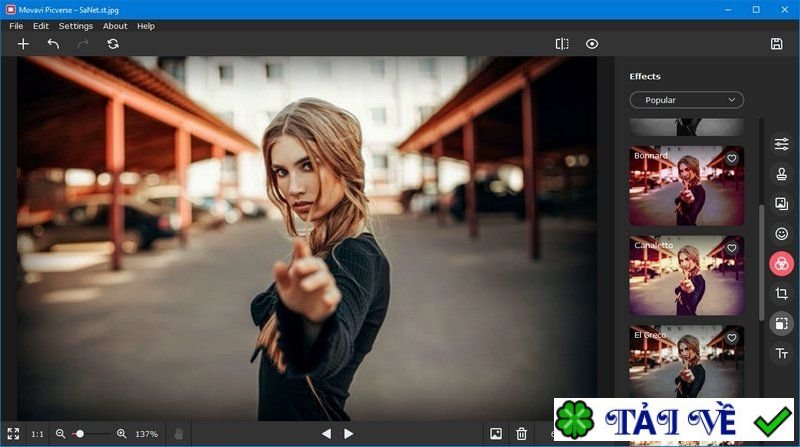
Task: Apply the Canaletto effect thumbnail
Action: (x=687, y=276)
